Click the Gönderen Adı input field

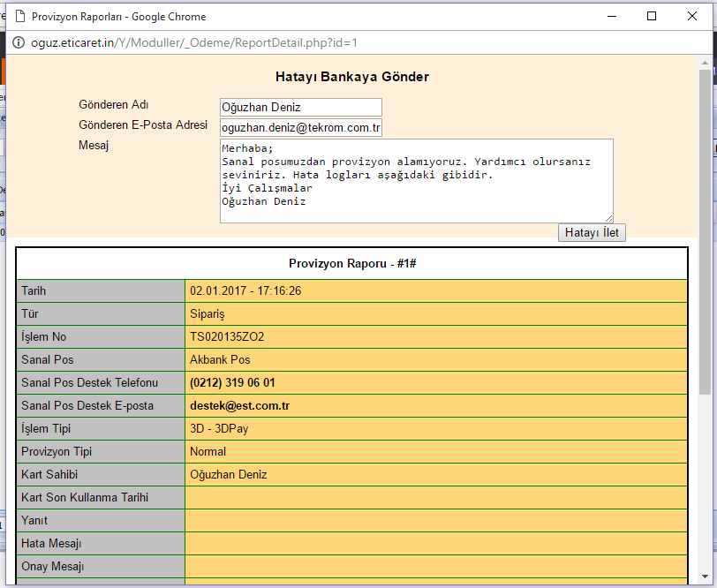point(301,108)
